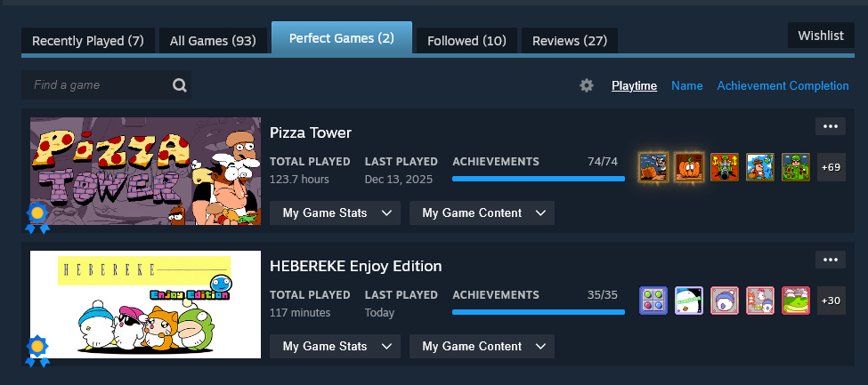Sort games by Achievement Completion
This screenshot has height=385, width=868.
(783, 85)
